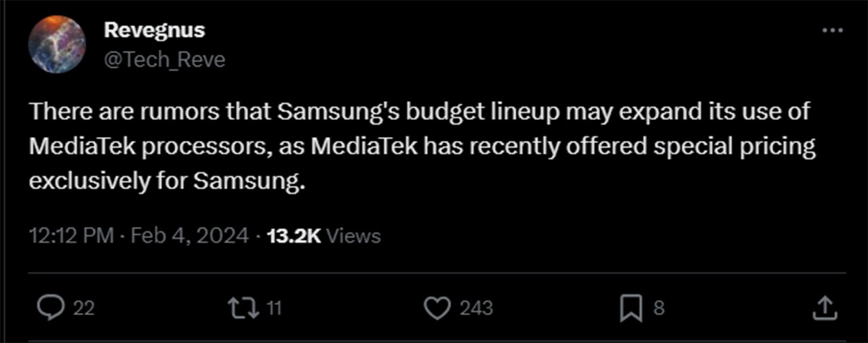The width and height of the screenshot is (868, 343).
Task: Click the 13.2K view count number
Action: tap(294, 236)
